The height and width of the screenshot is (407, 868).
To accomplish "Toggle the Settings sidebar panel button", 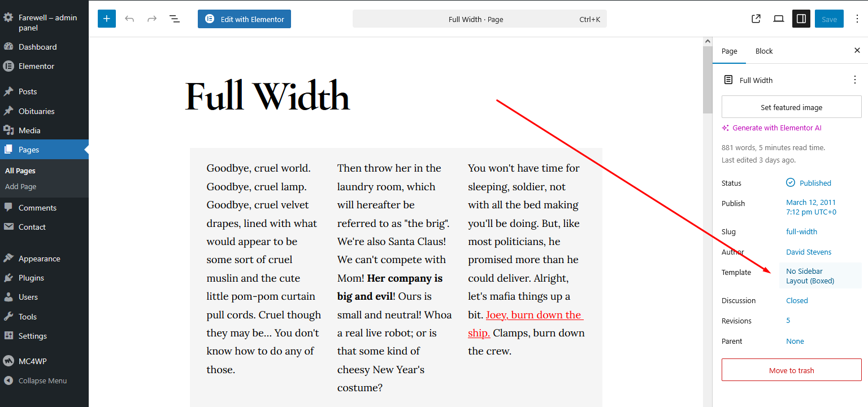I will (x=801, y=19).
